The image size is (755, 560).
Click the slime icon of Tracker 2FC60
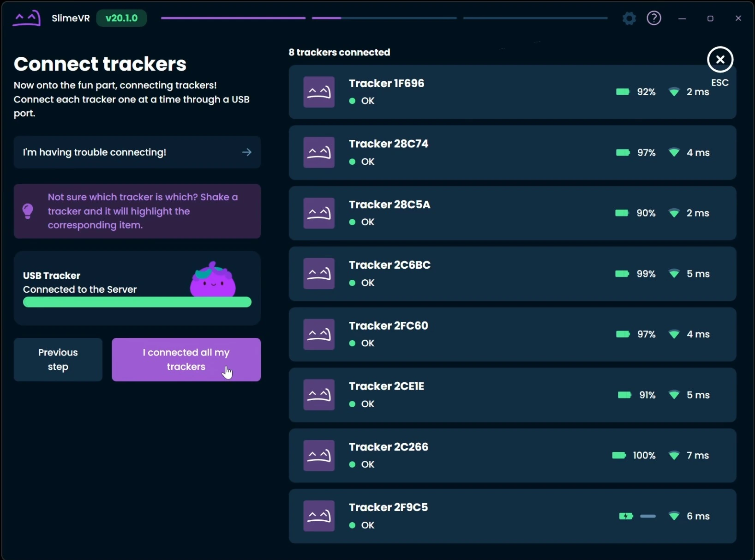point(319,334)
